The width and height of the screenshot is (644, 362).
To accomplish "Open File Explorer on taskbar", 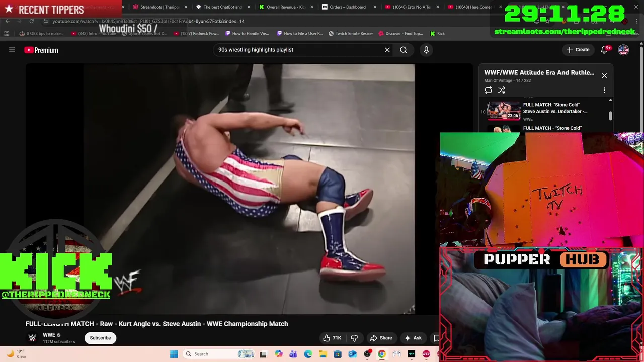I will pos(323,354).
